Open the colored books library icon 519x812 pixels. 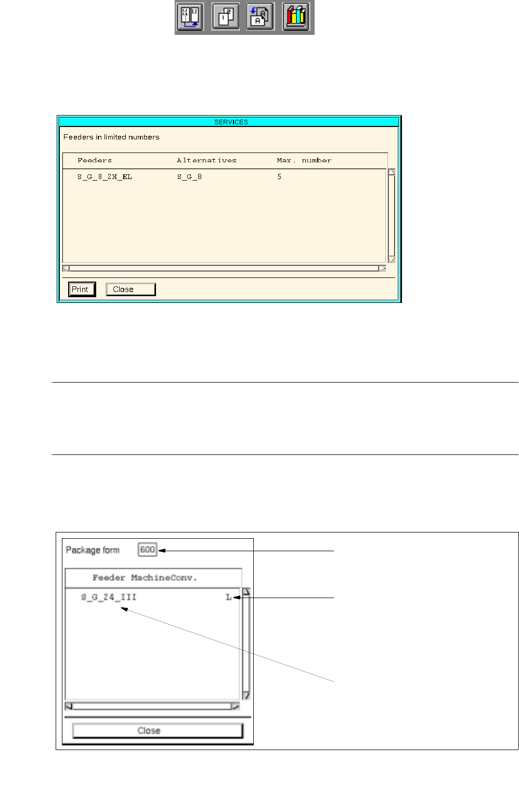pyautogui.click(x=296, y=17)
